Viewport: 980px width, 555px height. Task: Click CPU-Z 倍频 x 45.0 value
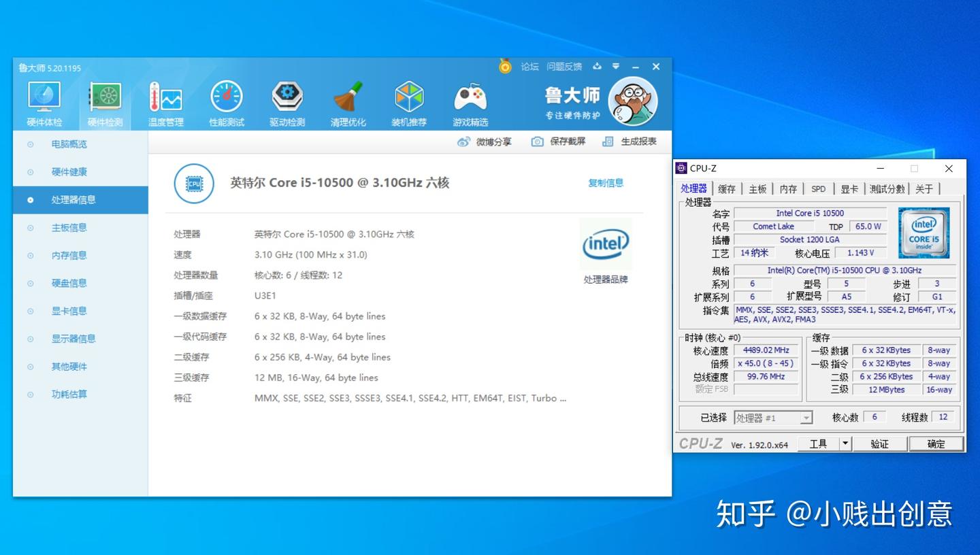tap(766, 363)
